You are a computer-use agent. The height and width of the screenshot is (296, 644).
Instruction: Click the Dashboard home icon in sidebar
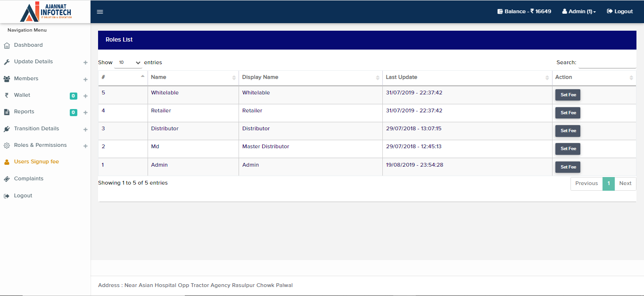[x=7, y=45]
